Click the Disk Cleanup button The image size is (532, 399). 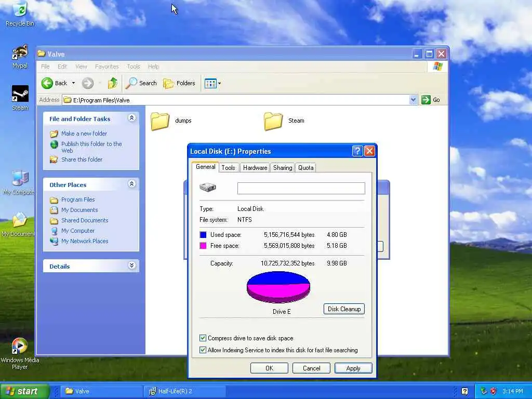[x=344, y=309]
